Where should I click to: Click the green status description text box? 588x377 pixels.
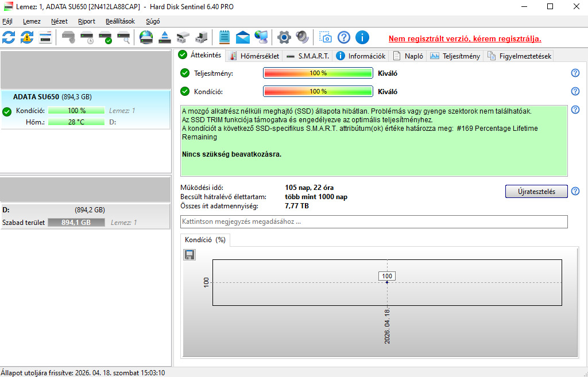[x=374, y=141]
